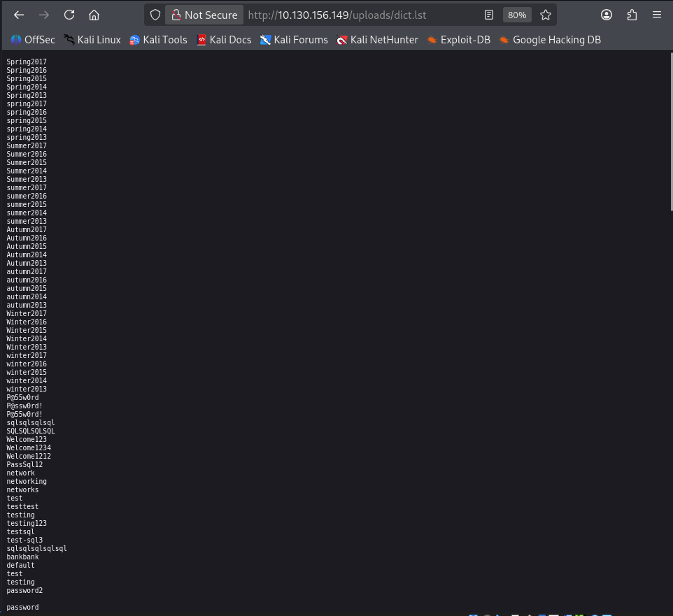Viewport: 673px width, 616px height.
Task: Click the bankbank entry
Action: click(x=22, y=557)
